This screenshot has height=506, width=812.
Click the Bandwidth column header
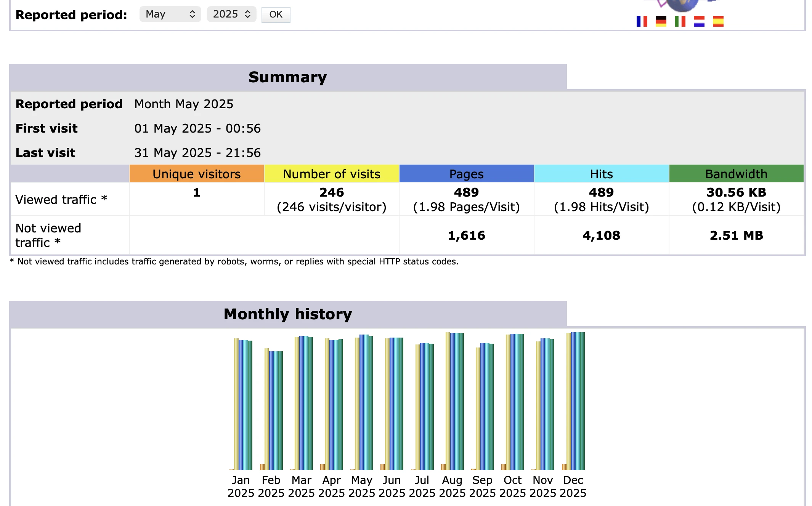(737, 174)
